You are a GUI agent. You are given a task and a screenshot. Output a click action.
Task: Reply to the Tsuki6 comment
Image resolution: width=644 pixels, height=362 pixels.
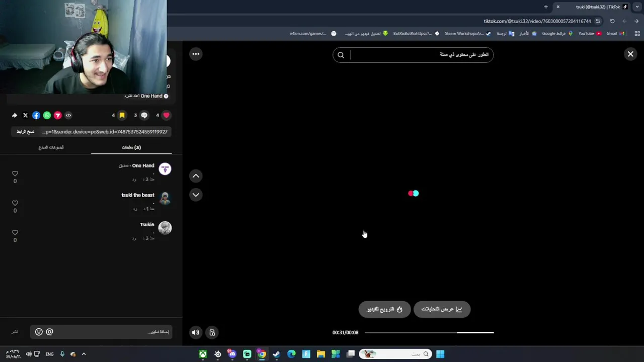click(134, 238)
